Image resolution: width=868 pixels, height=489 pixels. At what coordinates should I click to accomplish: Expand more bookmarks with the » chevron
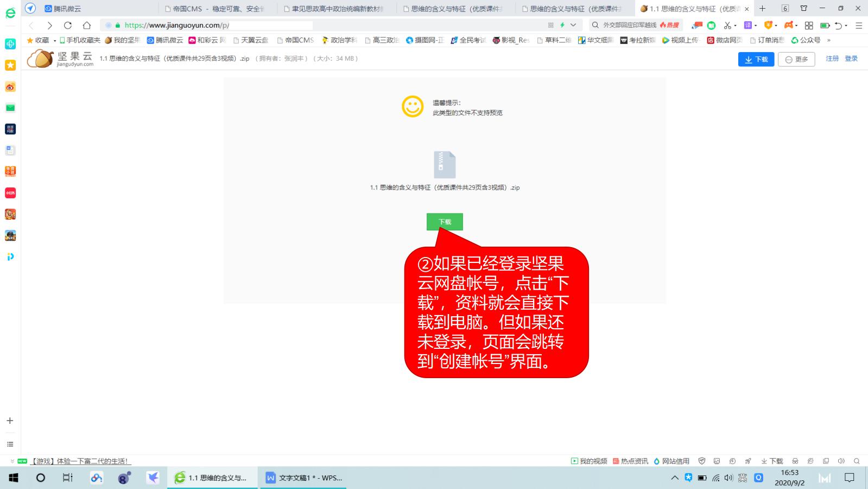(x=828, y=40)
